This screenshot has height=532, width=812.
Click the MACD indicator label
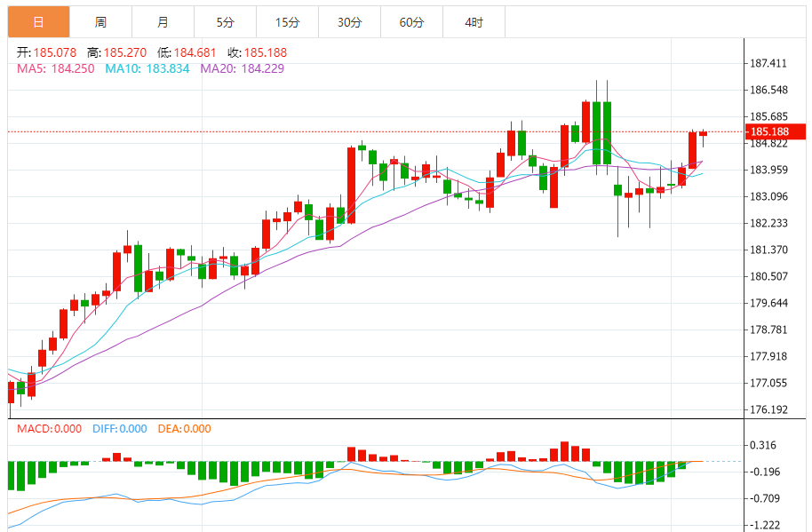coord(51,429)
